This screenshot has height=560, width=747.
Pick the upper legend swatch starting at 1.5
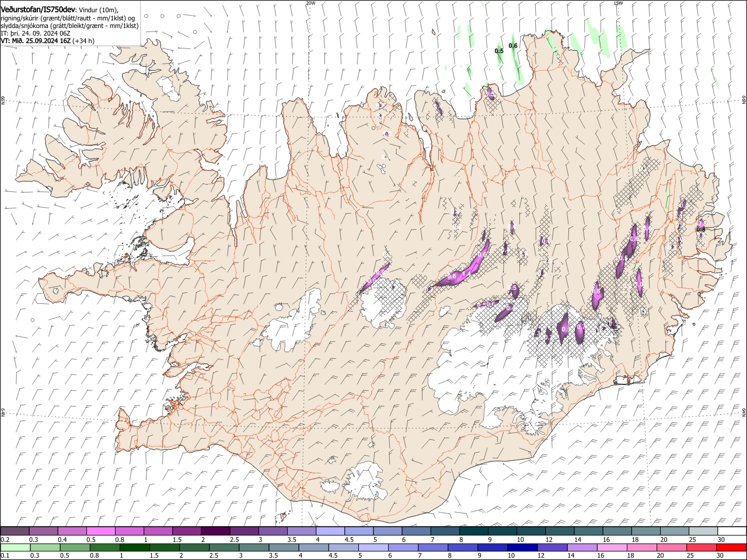point(186,531)
